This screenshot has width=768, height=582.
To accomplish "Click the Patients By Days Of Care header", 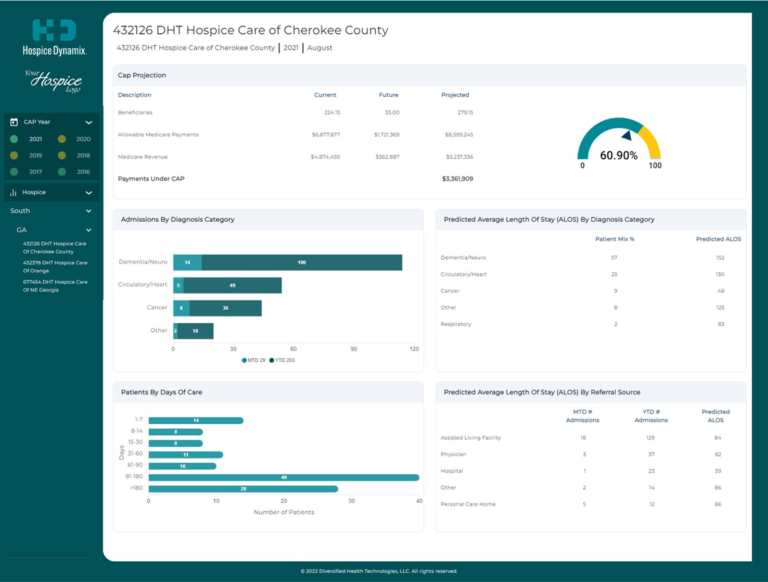I will click(x=268, y=392).
